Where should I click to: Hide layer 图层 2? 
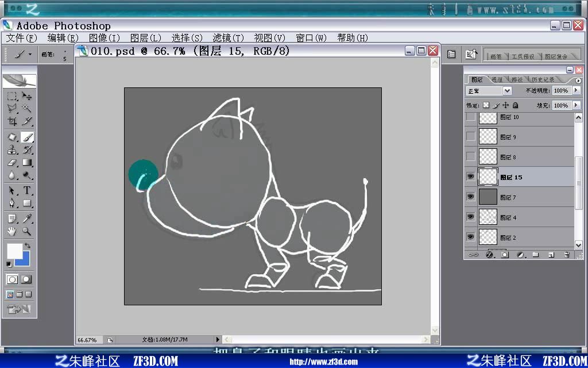[x=471, y=237]
